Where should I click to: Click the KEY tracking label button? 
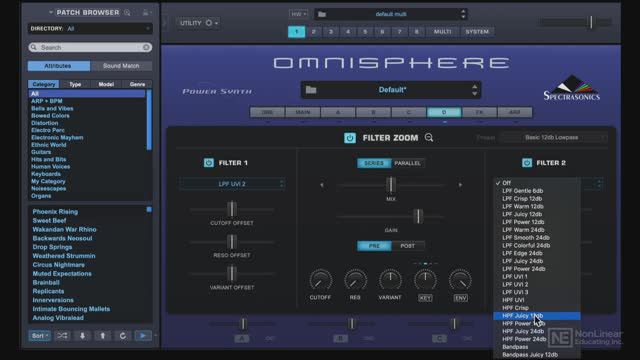(x=425, y=298)
